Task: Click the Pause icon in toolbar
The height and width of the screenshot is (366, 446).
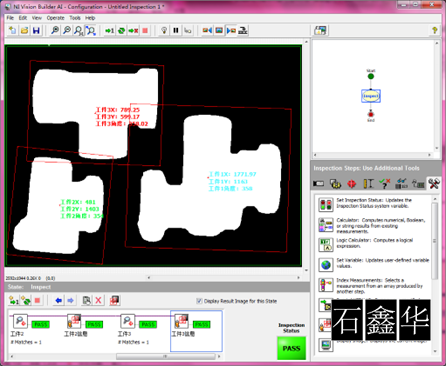Action: (176, 31)
